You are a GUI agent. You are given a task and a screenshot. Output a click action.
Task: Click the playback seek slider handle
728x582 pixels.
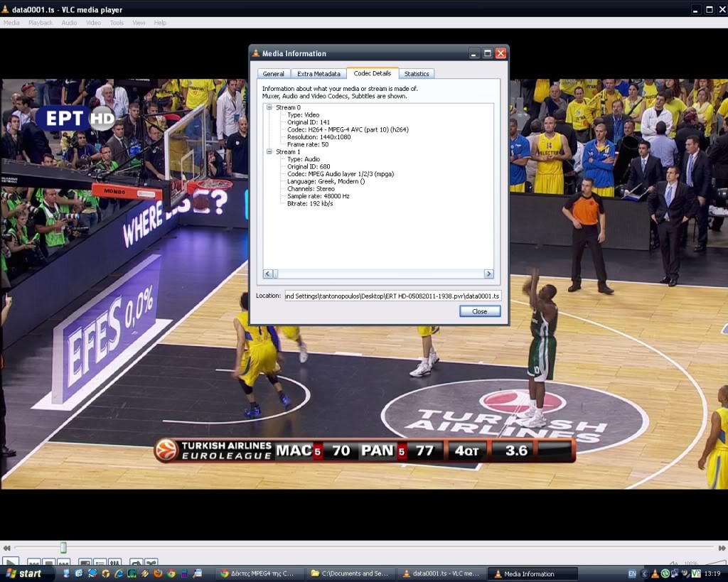click(63, 548)
